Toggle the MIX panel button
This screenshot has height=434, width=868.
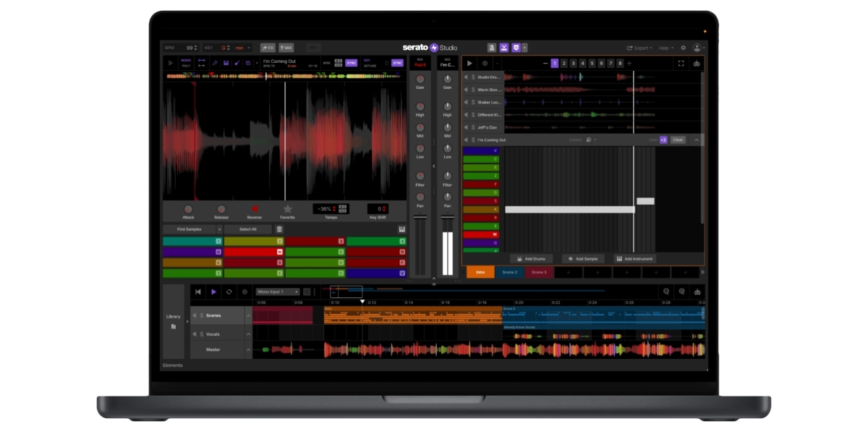click(x=286, y=48)
